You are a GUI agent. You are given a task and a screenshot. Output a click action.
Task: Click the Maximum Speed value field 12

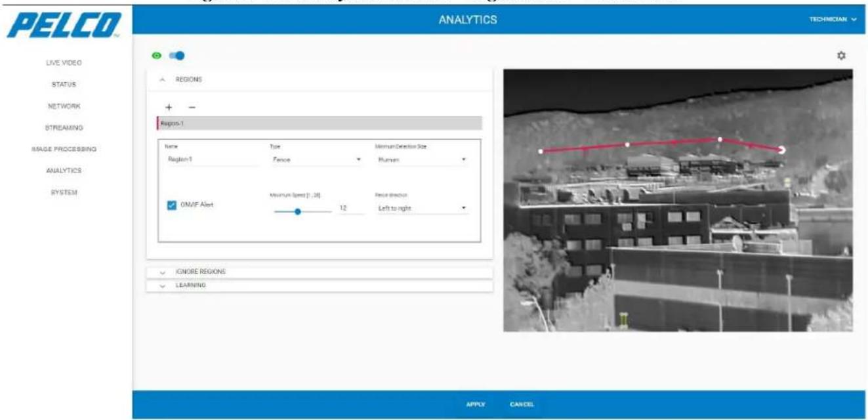(x=350, y=208)
